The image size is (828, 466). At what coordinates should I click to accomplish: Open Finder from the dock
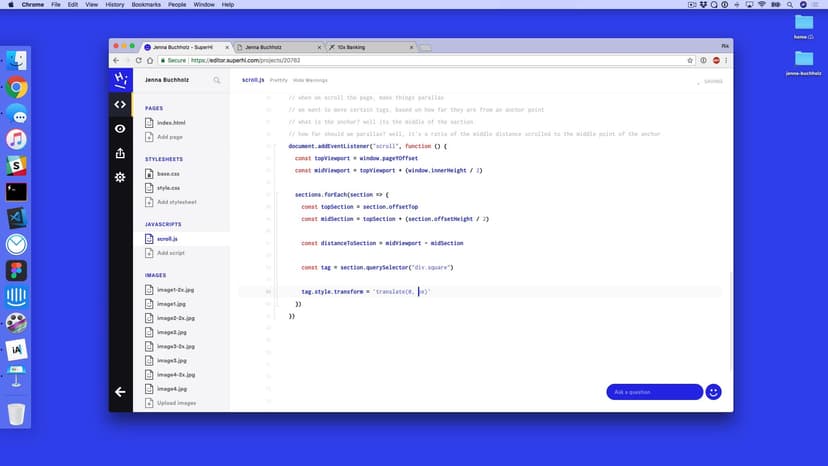[16, 60]
